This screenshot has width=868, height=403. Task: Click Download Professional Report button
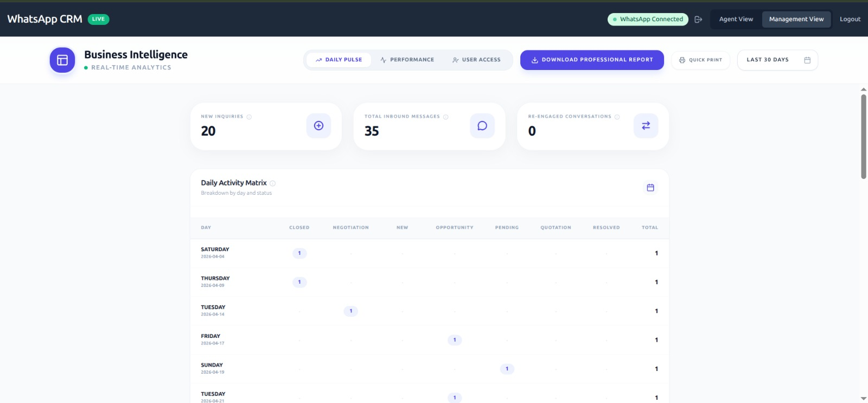click(x=592, y=60)
